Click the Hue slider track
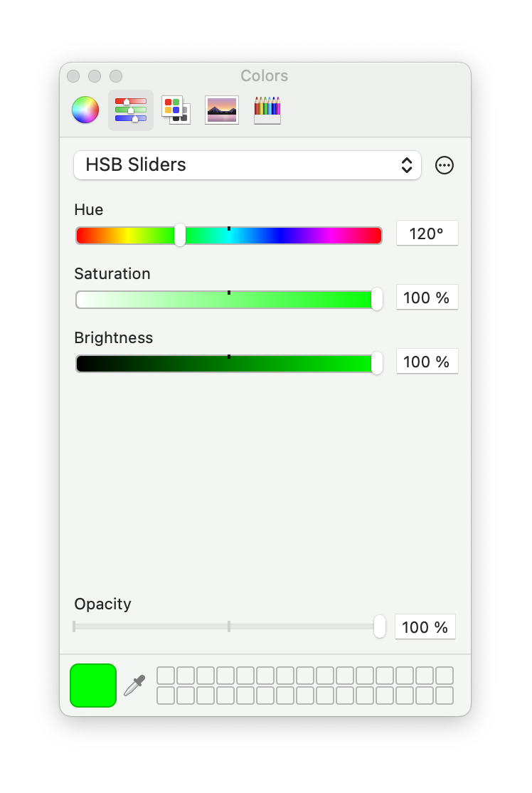Image resolution: width=532 pixels, height=793 pixels. 284,236
